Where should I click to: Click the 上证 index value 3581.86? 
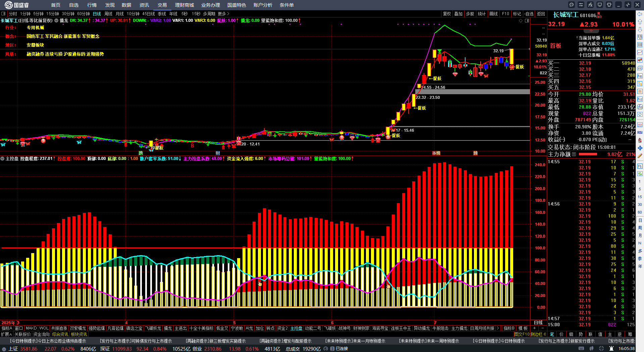pos(29,349)
